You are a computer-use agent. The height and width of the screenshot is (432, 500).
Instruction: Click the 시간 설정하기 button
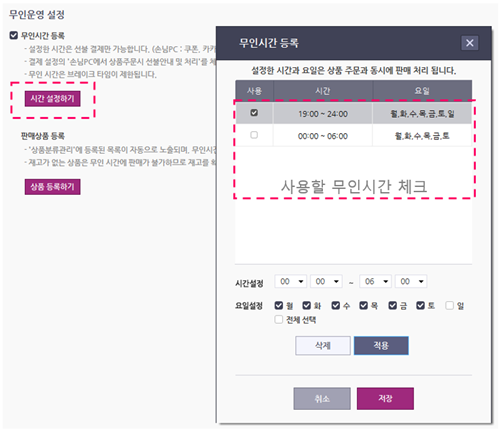[x=52, y=99]
